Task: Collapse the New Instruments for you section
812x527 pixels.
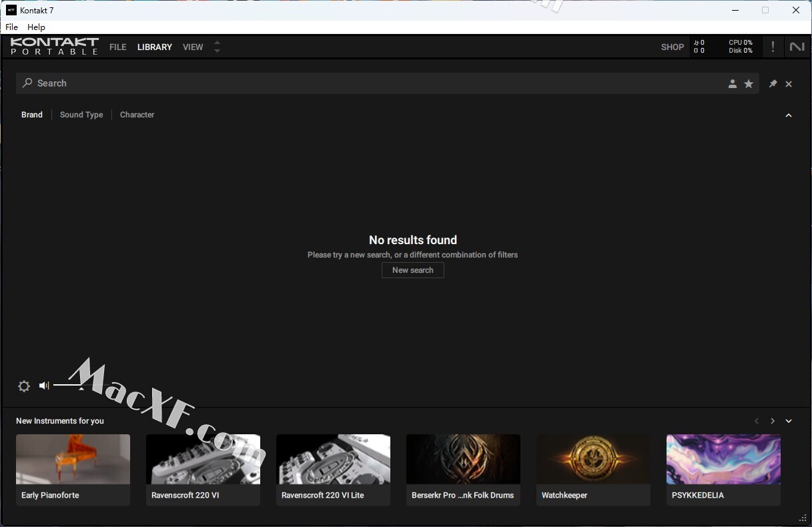Action: [x=789, y=421]
